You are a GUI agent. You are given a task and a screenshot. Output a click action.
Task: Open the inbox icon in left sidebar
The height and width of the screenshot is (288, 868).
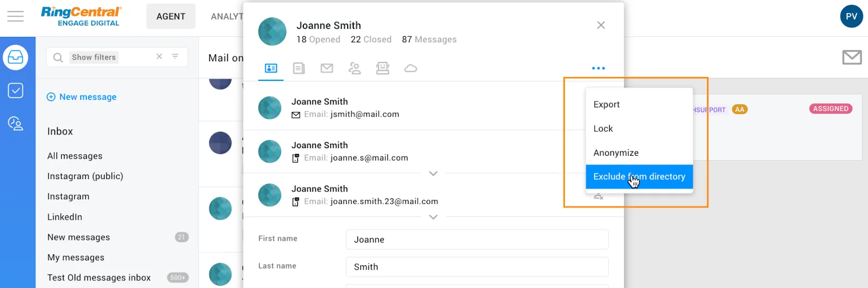(15, 57)
